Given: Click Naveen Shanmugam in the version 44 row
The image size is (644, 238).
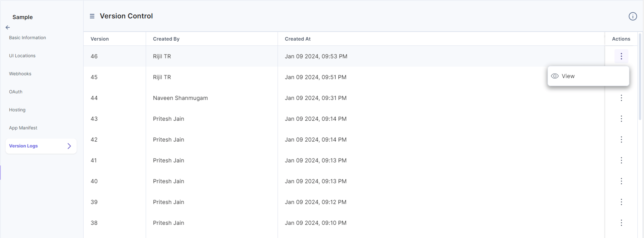Looking at the screenshot, I should [x=180, y=98].
